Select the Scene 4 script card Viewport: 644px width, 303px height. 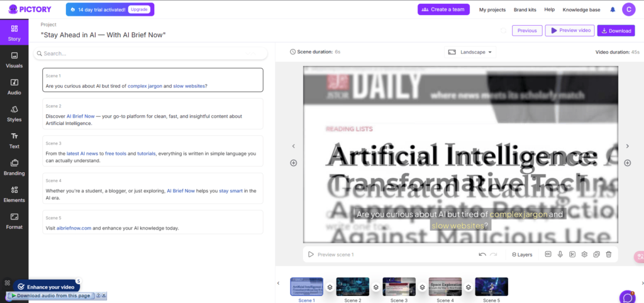click(152, 189)
